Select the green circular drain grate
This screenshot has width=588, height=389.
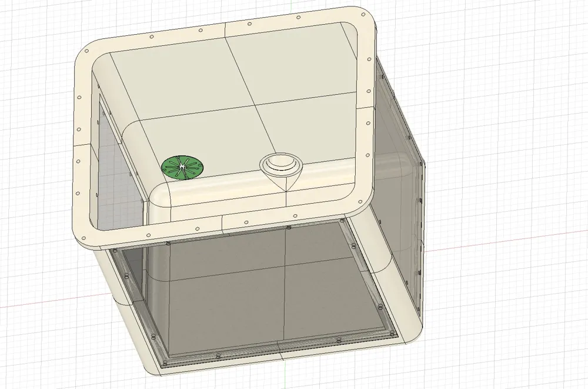pos(182,168)
